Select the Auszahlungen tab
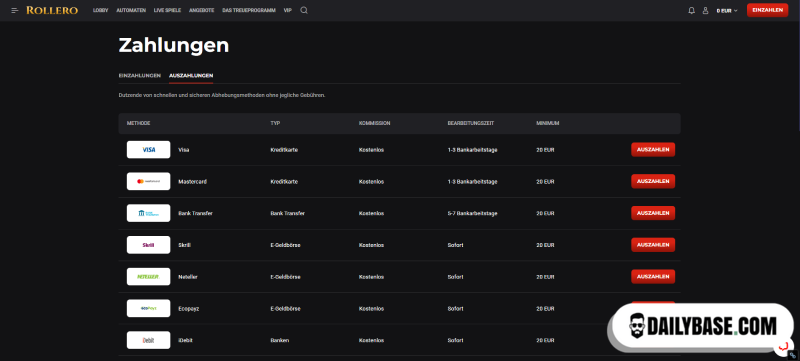Viewport: 800px width, 361px height. tap(191, 75)
